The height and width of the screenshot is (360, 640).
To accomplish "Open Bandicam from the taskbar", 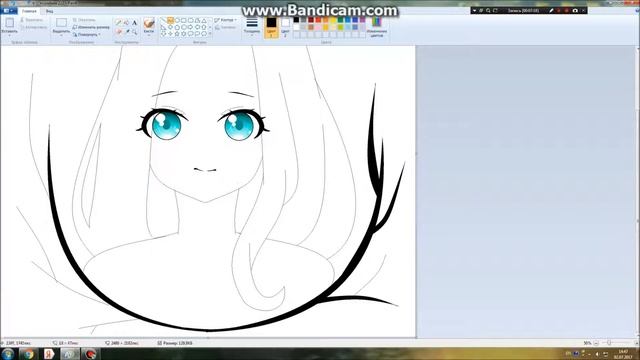I will pyautogui.click(x=90, y=354).
